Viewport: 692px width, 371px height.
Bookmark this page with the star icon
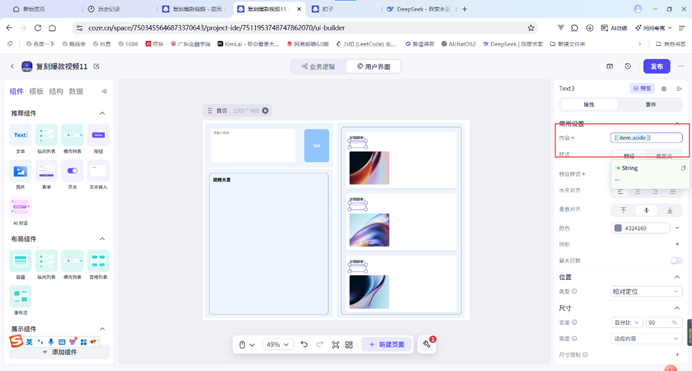531,28
